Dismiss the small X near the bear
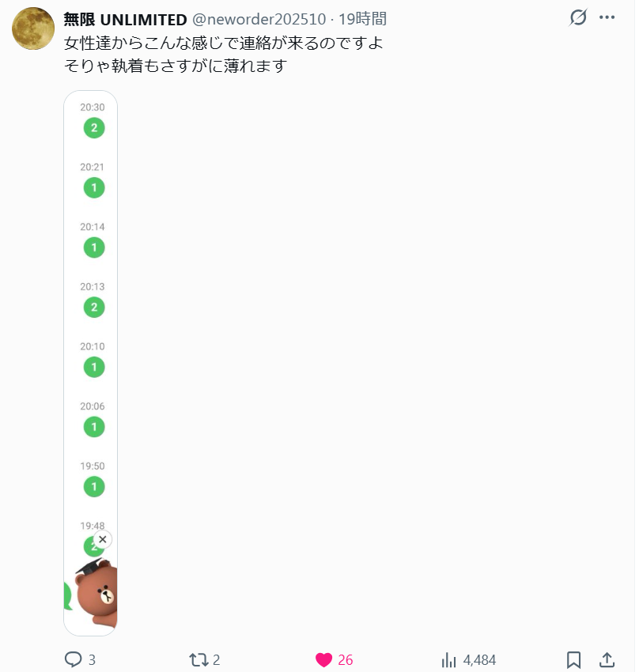 tap(102, 539)
